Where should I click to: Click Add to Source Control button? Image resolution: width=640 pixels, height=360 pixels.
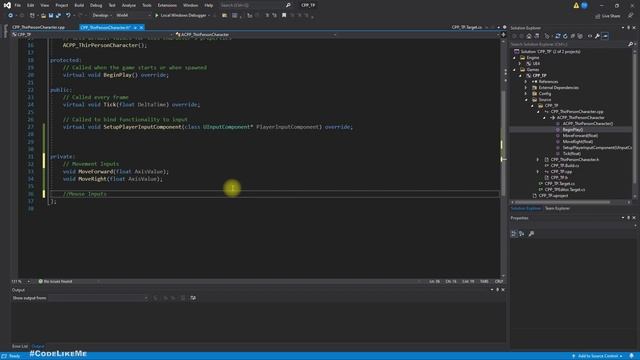[x=598, y=356]
